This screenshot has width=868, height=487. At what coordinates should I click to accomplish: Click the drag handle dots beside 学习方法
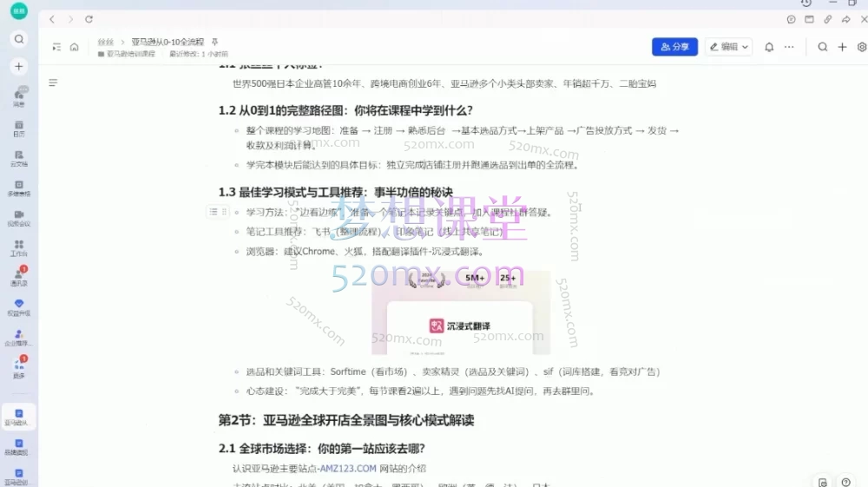click(x=224, y=212)
